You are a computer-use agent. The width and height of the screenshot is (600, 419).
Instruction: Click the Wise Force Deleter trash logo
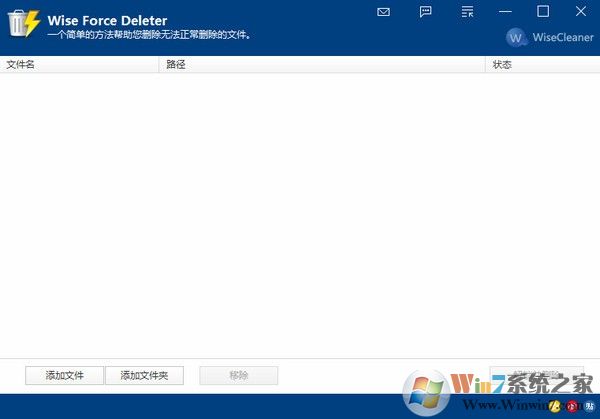[x=24, y=23]
